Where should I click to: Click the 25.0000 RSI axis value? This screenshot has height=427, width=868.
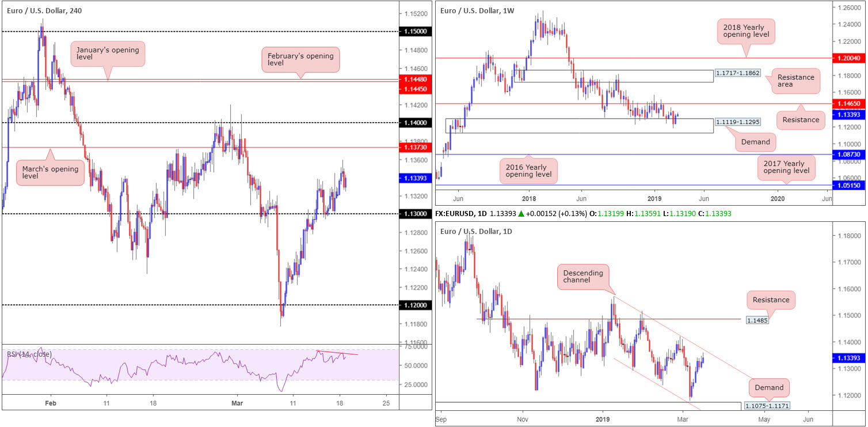click(416, 384)
